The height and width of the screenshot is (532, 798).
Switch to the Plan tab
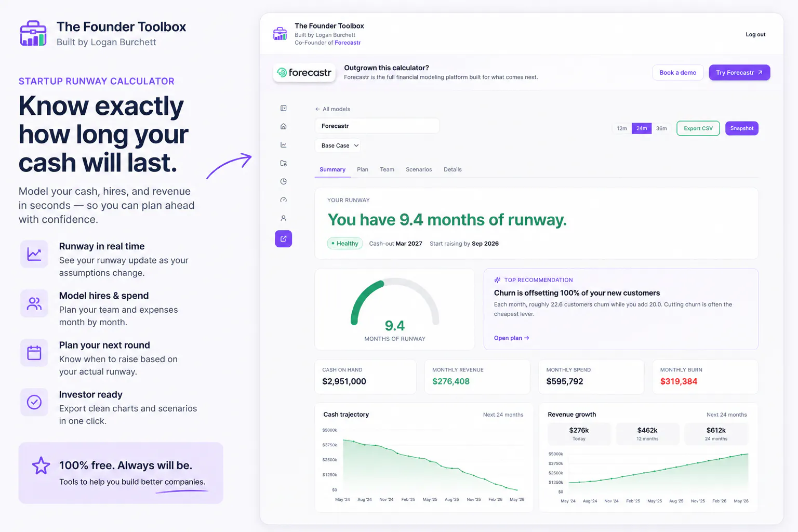363,169
